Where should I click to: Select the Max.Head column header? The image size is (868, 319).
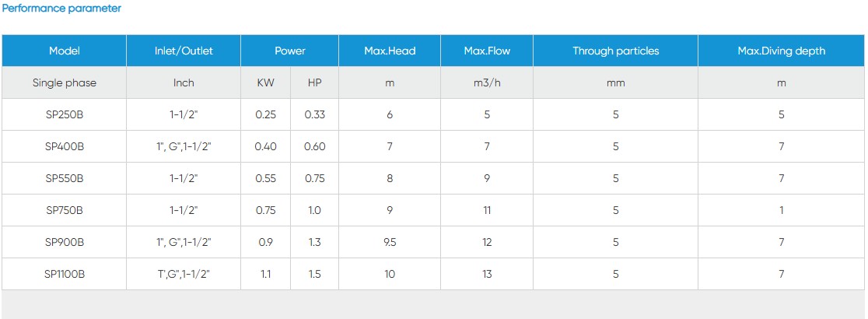pyautogui.click(x=390, y=51)
